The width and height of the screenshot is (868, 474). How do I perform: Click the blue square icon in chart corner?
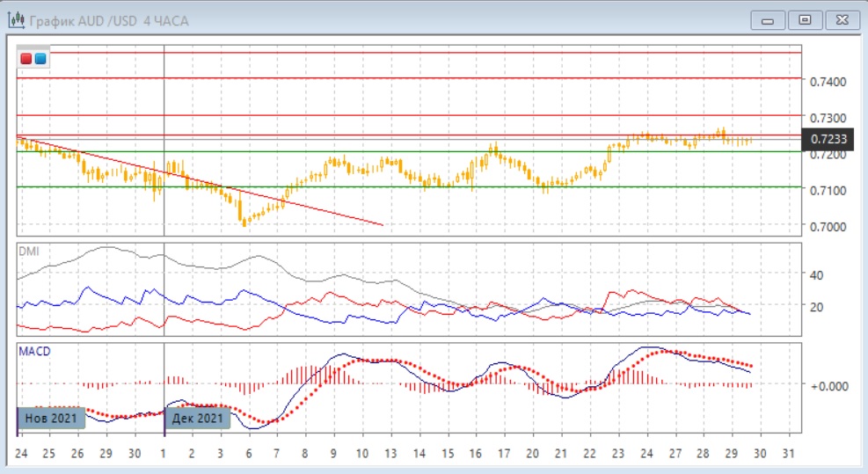tap(40, 59)
